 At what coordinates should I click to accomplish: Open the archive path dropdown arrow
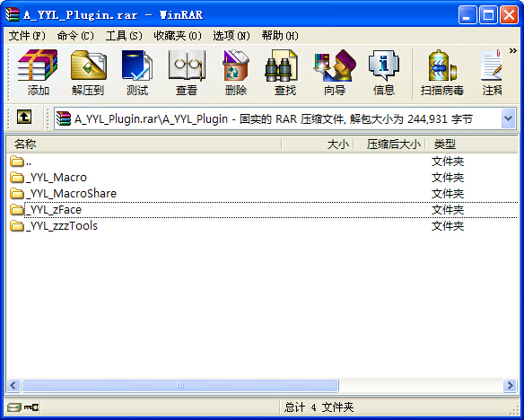pyautogui.click(x=508, y=118)
